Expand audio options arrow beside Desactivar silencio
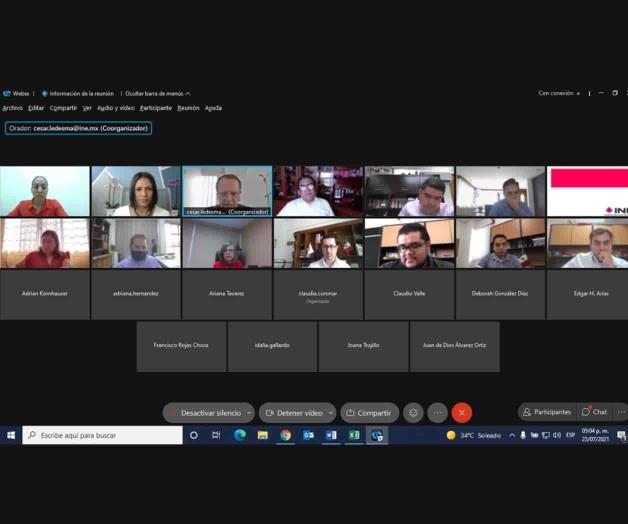 [x=249, y=412]
